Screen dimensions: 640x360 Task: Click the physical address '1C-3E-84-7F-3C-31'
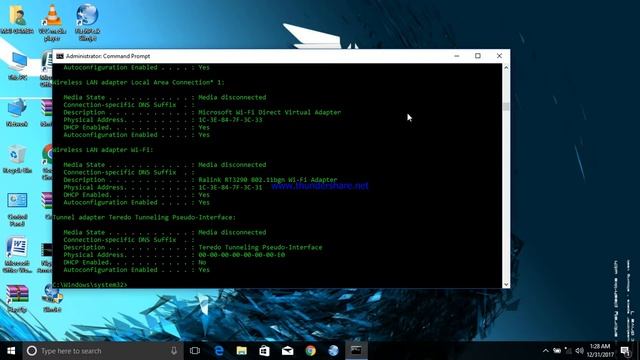230,187
